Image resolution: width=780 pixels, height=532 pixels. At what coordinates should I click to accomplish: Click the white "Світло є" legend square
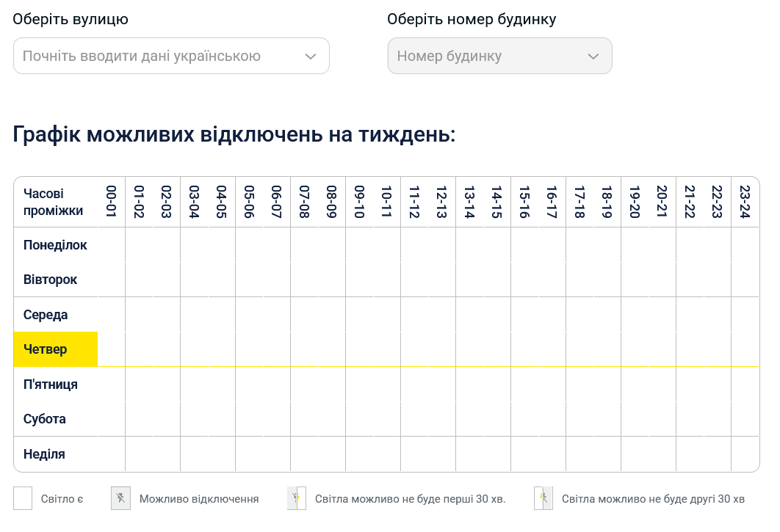pos(22,498)
